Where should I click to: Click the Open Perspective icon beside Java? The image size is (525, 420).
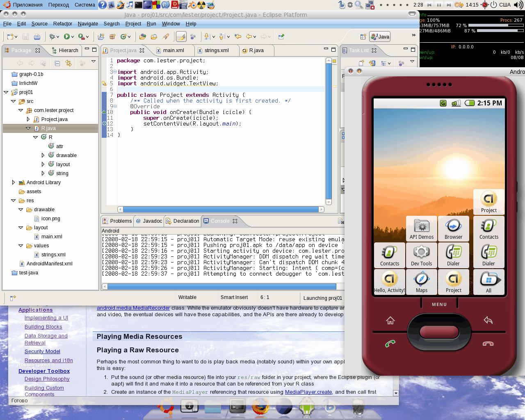pos(363,37)
